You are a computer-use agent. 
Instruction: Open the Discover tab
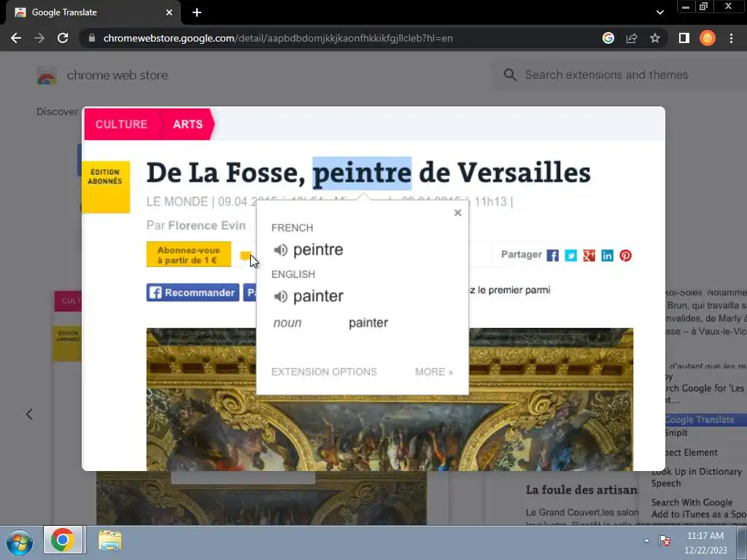click(x=57, y=112)
